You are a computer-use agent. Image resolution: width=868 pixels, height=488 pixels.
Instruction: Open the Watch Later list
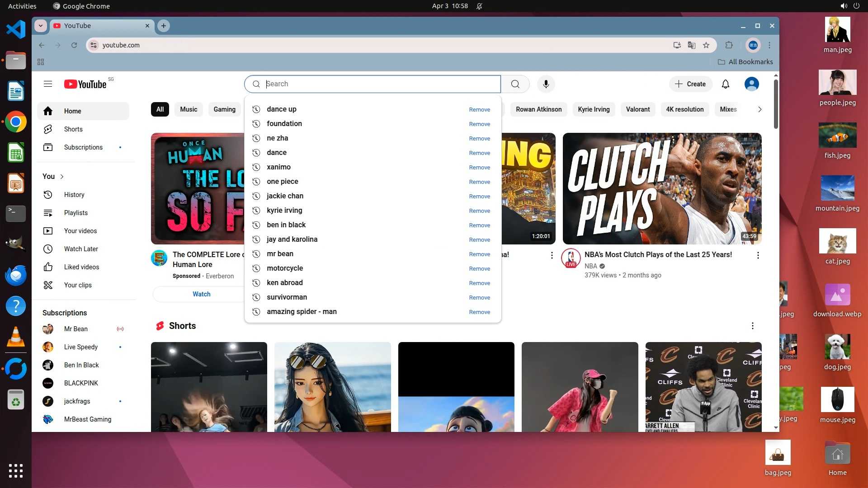[x=81, y=249]
